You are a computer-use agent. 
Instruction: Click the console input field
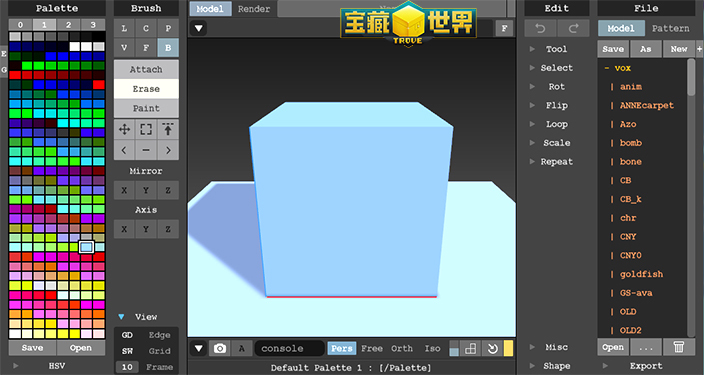point(290,349)
